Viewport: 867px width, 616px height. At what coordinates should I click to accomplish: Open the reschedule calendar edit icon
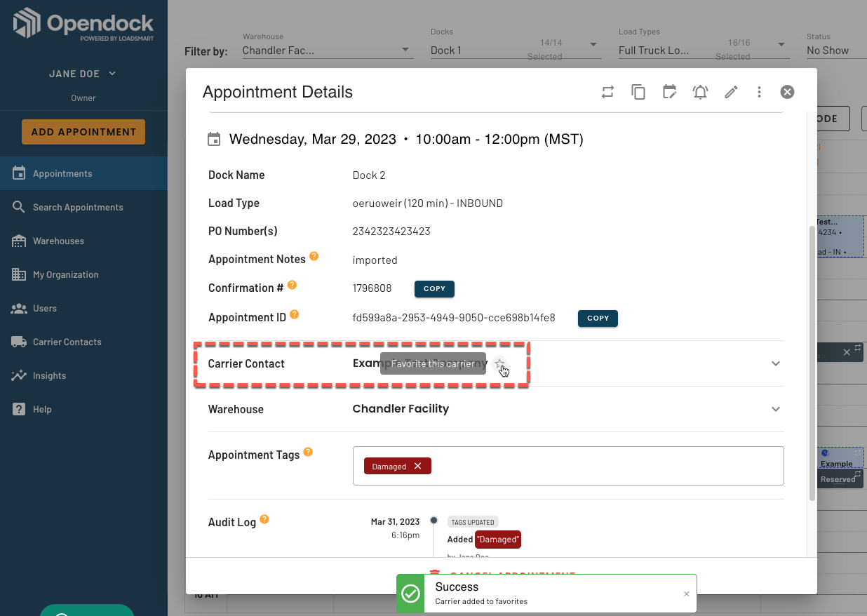point(669,92)
